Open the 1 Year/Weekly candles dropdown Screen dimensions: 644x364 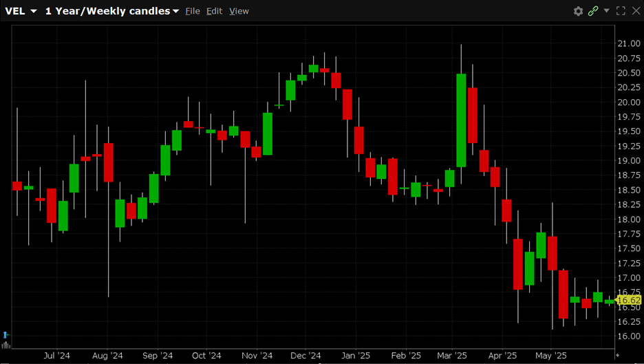pyautogui.click(x=111, y=11)
